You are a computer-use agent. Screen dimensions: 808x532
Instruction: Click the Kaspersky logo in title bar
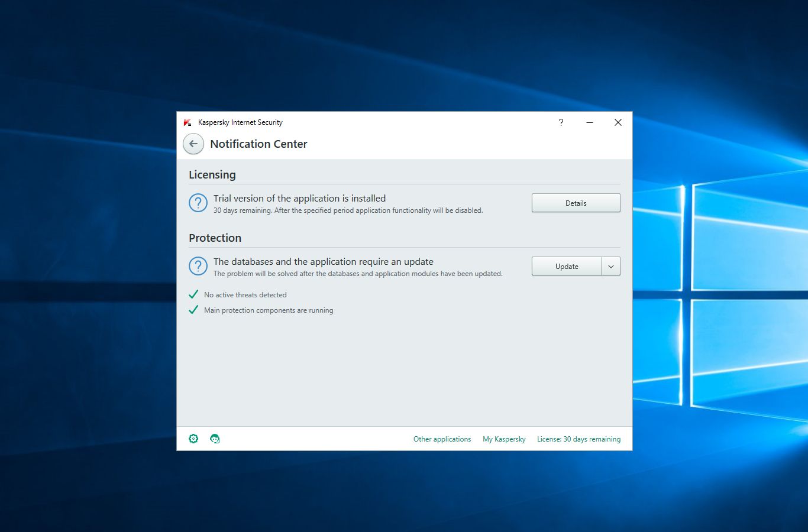(x=188, y=122)
